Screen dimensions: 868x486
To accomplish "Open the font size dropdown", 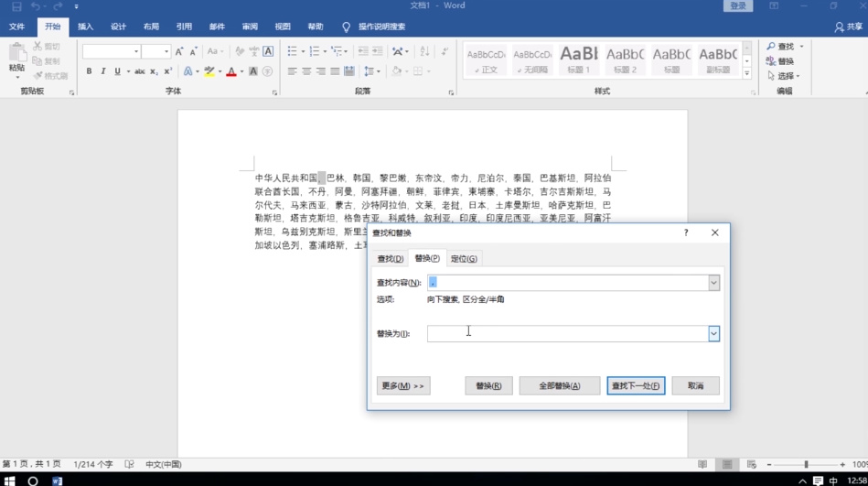I will (x=166, y=51).
